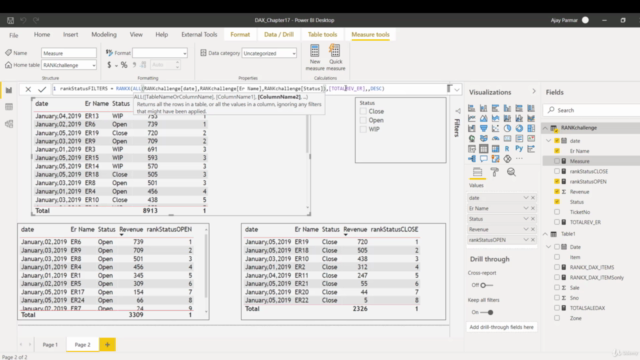Viewport: 640px width, 360px height.
Task: Click Add drill-through fields here
Action: 501,327
